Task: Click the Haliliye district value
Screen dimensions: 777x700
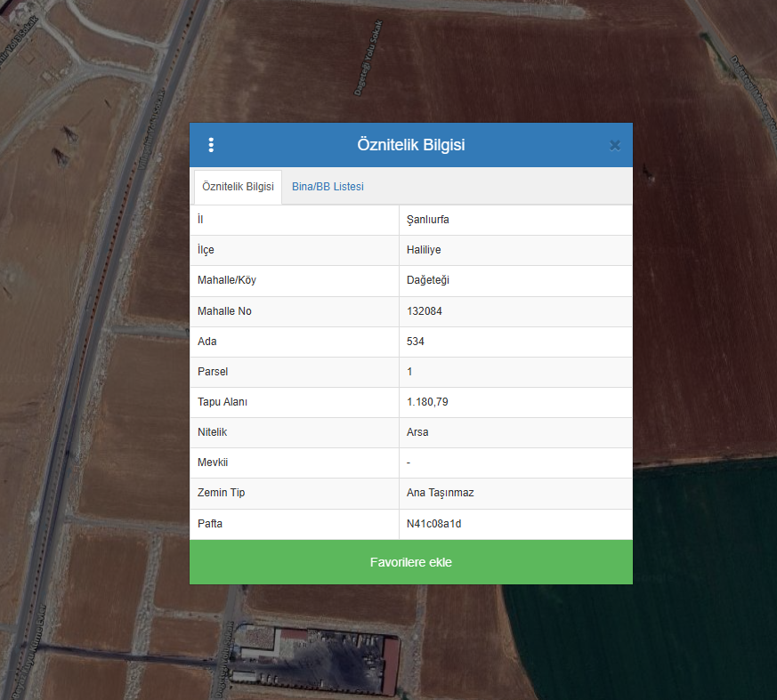Action: [x=423, y=250]
